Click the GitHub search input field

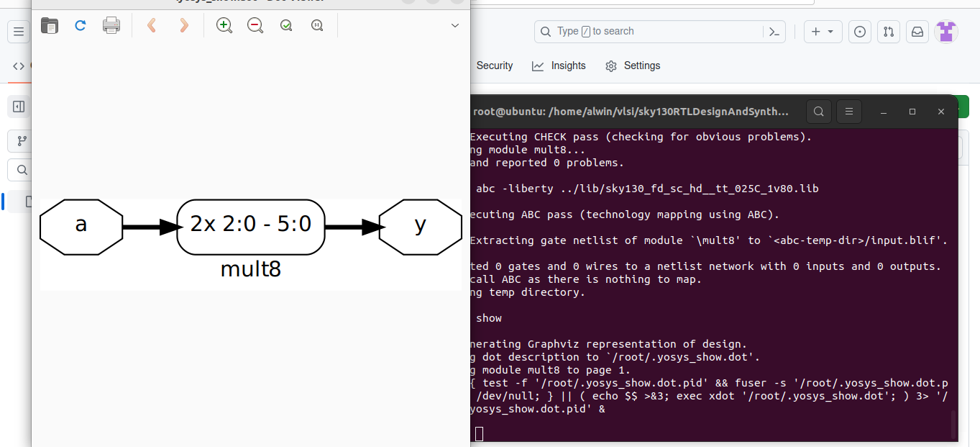[x=647, y=31]
